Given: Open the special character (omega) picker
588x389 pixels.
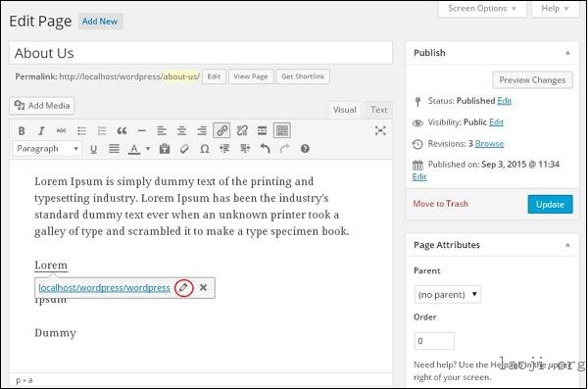Looking at the screenshot, I should (x=205, y=149).
